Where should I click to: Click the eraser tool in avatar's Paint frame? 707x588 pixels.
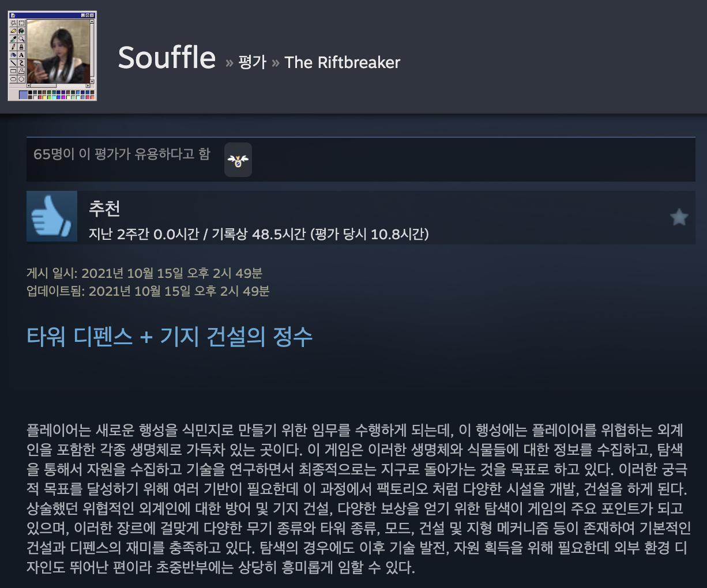(13, 31)
